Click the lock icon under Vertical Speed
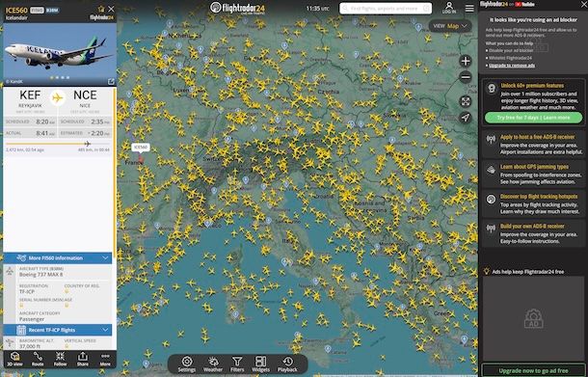This screenshot has width=588, height=377. pos(67,346)
